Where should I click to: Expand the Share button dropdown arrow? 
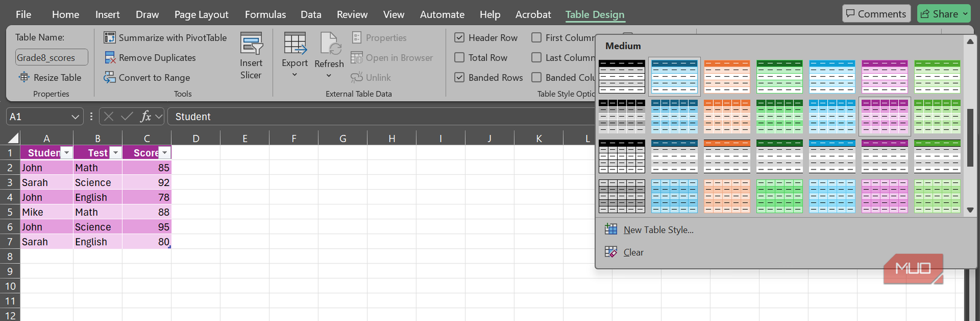point(965,14)
